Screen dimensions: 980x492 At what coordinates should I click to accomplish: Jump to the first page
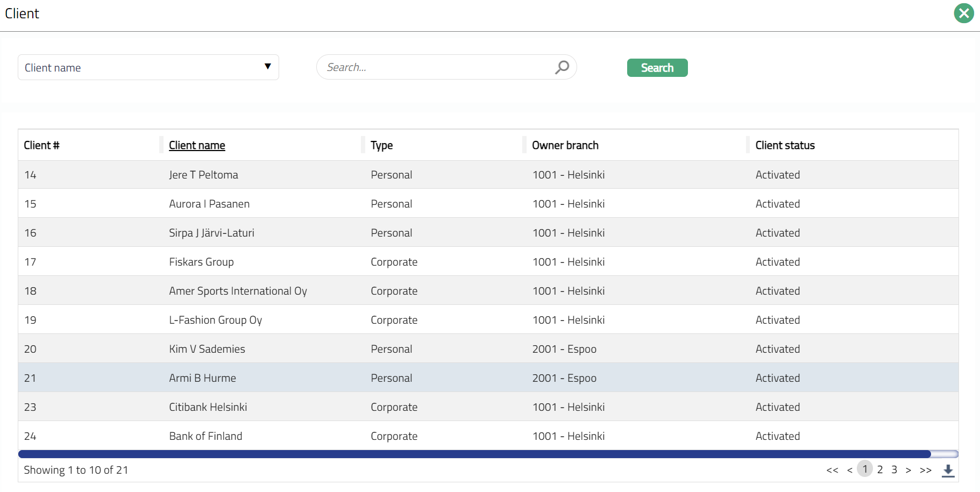coord(832,470)
